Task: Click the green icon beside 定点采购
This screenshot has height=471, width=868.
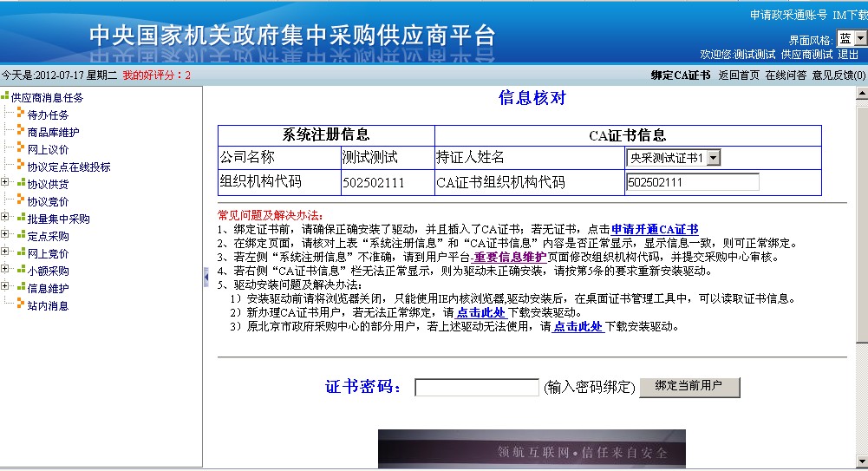Action: pyautogui.click(x=21, y=236)
